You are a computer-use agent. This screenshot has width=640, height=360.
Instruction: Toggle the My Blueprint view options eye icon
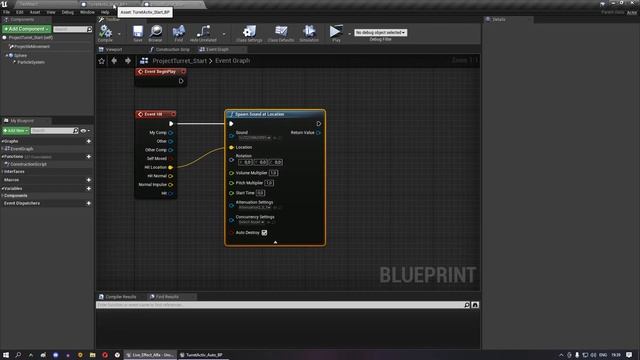84,131
